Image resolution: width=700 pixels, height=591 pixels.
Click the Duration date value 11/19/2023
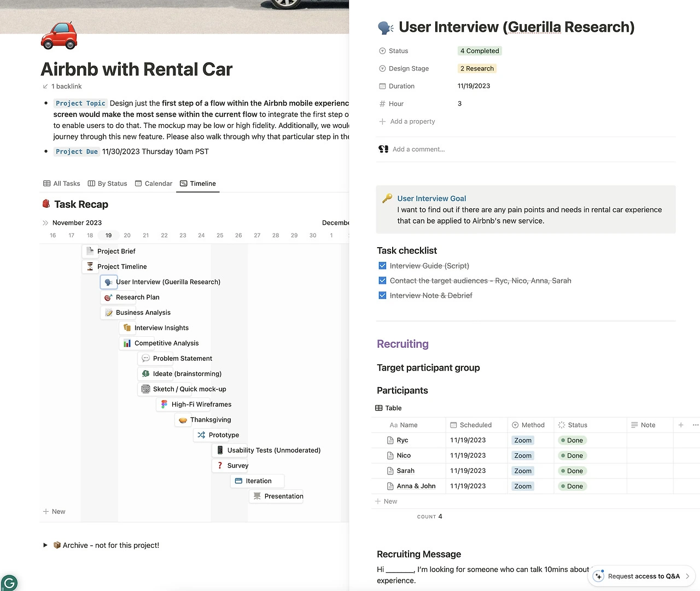point(474,86)
